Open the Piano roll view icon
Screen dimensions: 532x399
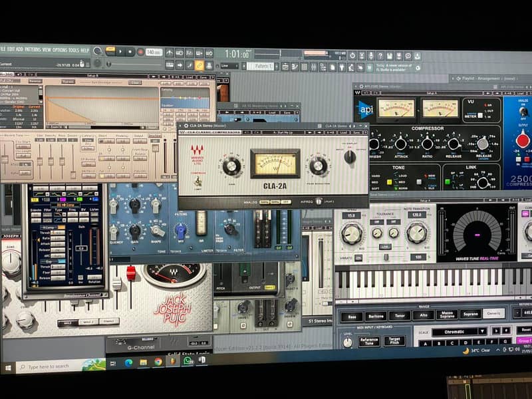point(295,67)
